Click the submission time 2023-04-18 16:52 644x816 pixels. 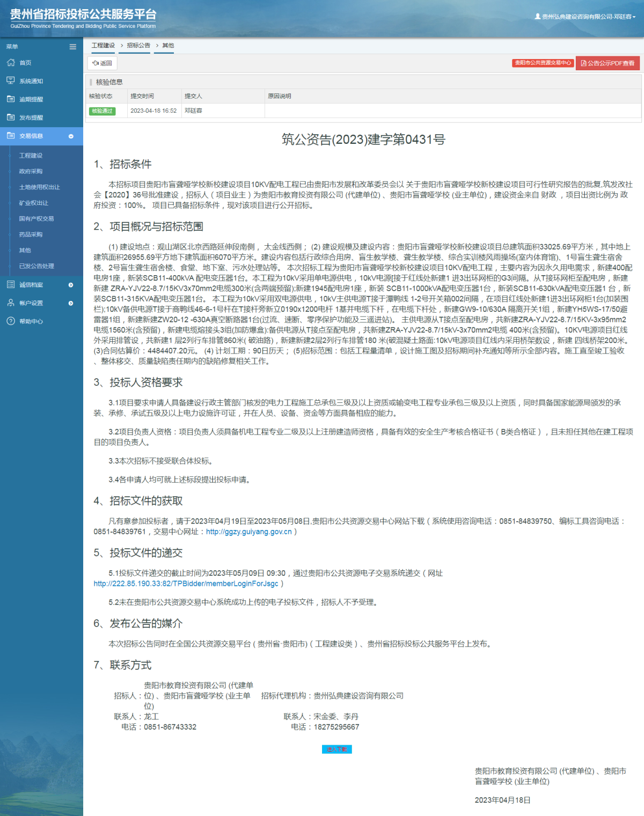coord(153,111)
